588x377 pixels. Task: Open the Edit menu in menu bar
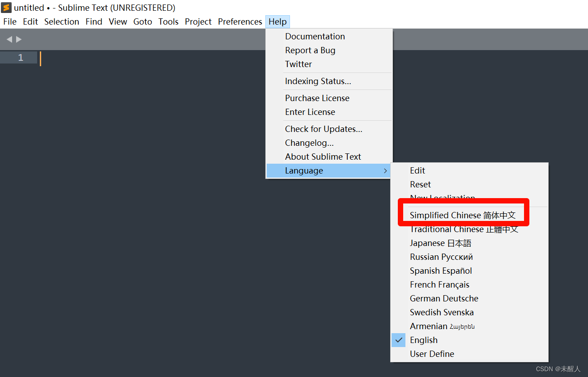(x=30, y=21)
